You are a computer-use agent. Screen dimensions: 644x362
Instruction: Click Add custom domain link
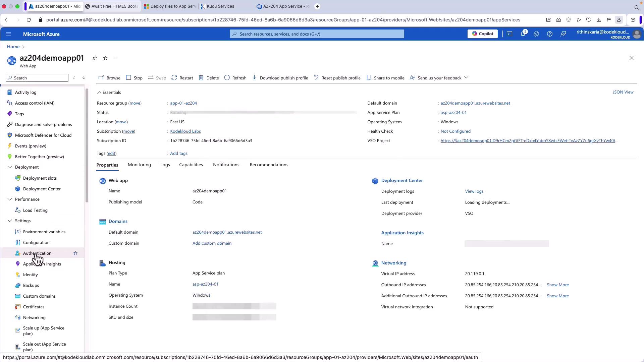tap(212, 243)
